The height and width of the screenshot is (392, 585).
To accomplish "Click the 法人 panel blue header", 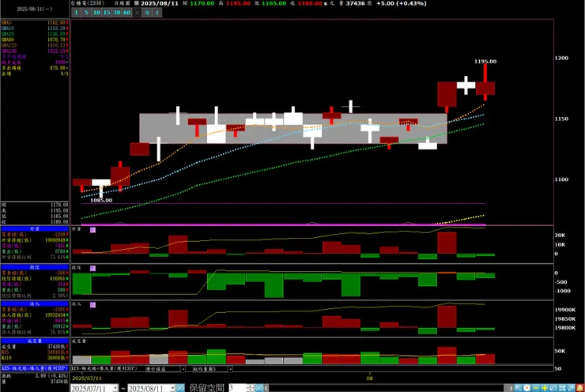I will click(x=35, y=304).
